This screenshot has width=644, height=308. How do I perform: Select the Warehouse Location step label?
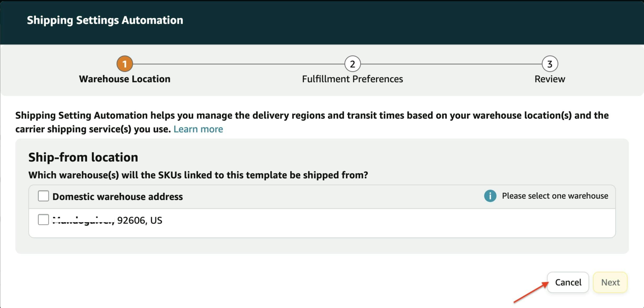[x=125, y=79]
